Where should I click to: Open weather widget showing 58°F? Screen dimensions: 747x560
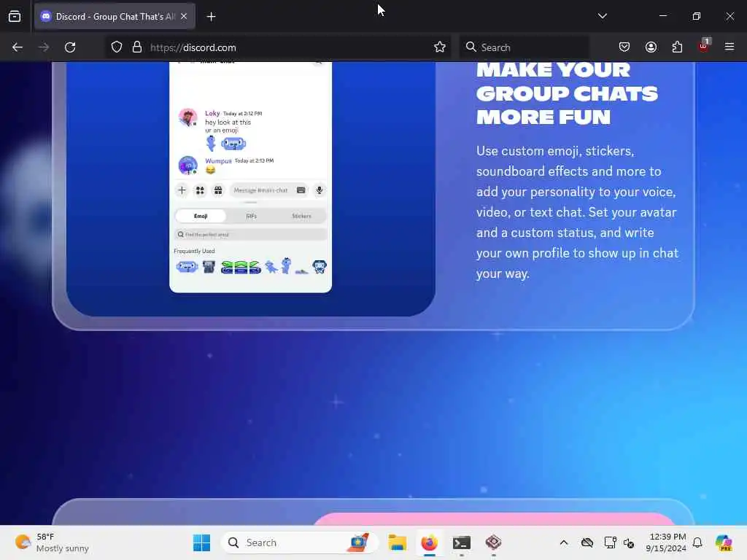52,542
